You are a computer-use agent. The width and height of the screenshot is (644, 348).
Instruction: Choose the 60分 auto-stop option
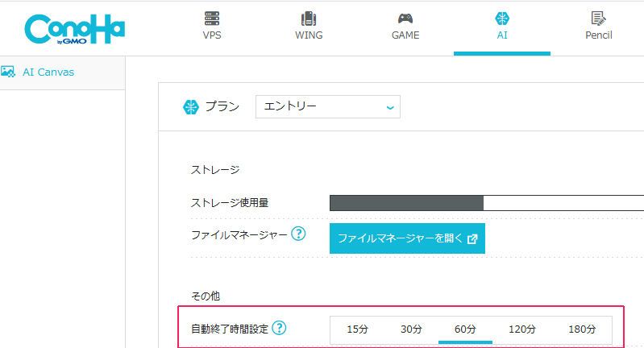(x=465, y=329)
